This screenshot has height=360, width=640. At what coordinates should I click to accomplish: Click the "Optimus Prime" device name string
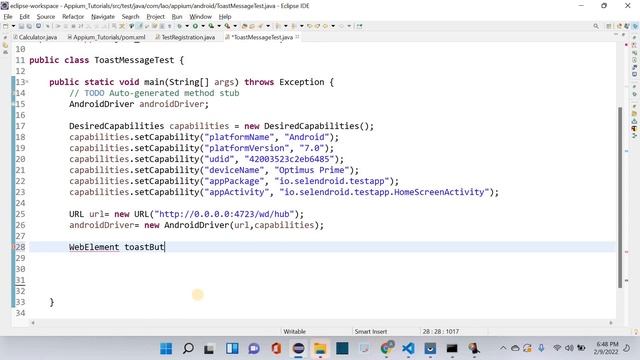pyautogui.click(x=311, y=170)
